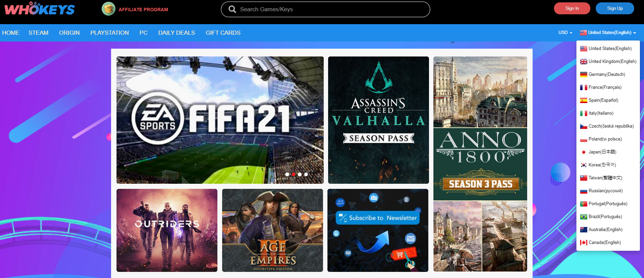644x278 pixels.
Task: Click the Korea flag icon
Action: coord(584,165)
